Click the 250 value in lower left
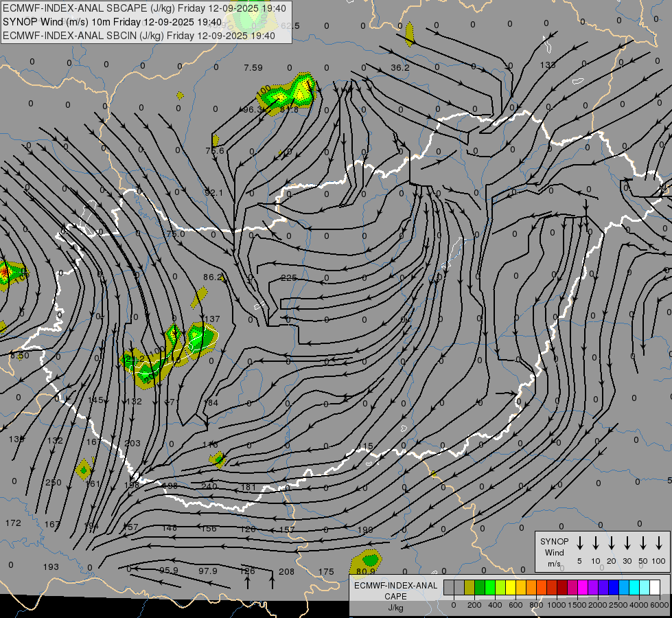Screen dimensions: 672x618 pyautogui.click(x=54, y=483)
